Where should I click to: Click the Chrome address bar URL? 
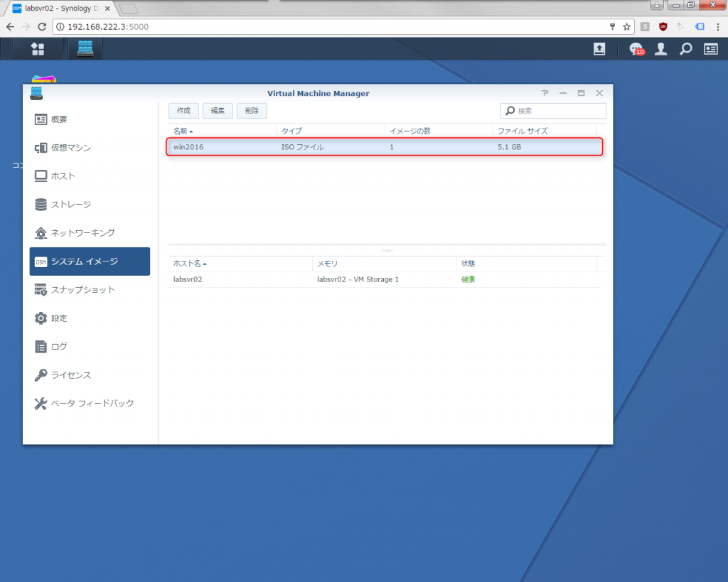(x=108, y=27)
